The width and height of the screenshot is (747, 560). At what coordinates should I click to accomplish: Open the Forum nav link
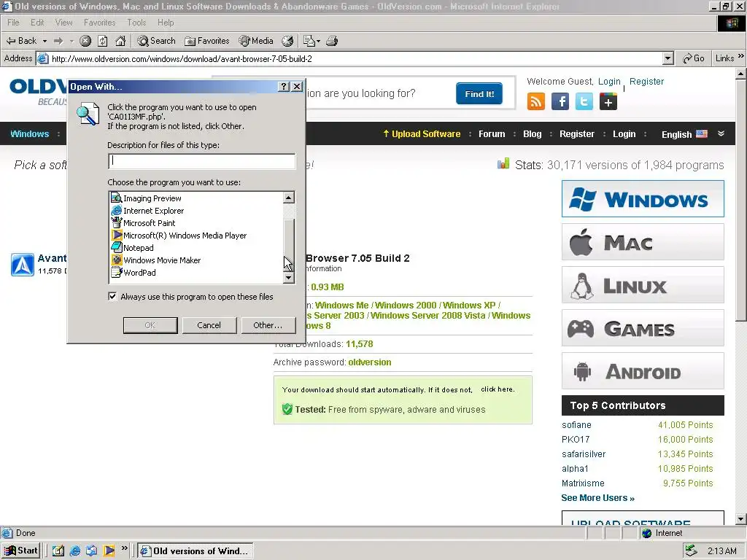tap(492, 134)
